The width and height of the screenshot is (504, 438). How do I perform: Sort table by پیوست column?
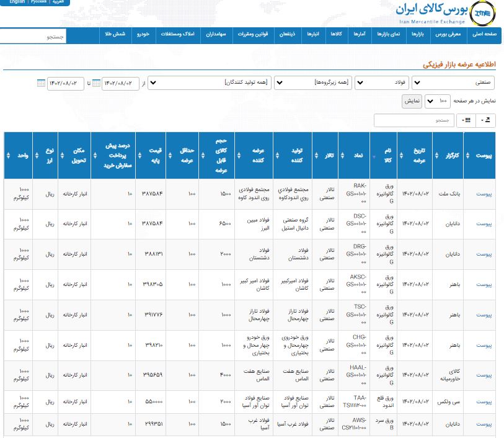479,155
